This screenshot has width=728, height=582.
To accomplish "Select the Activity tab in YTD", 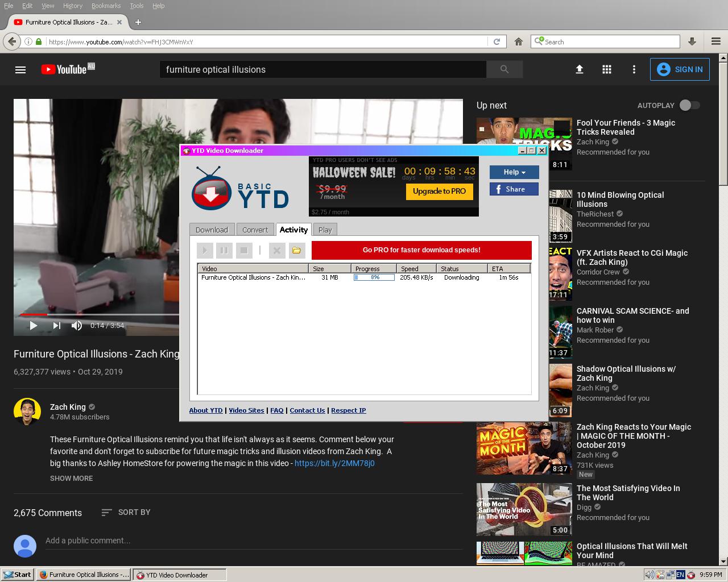I will pos(293,229).
